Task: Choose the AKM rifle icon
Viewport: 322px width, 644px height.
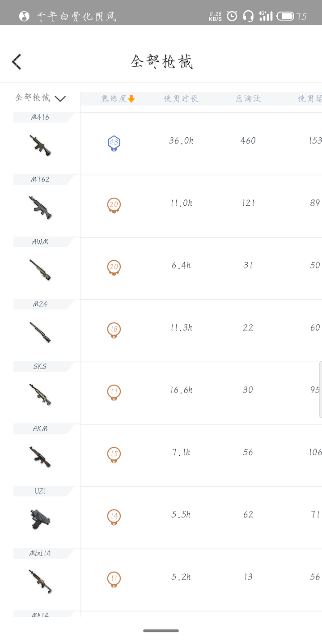Action: [x=40, y=457]
